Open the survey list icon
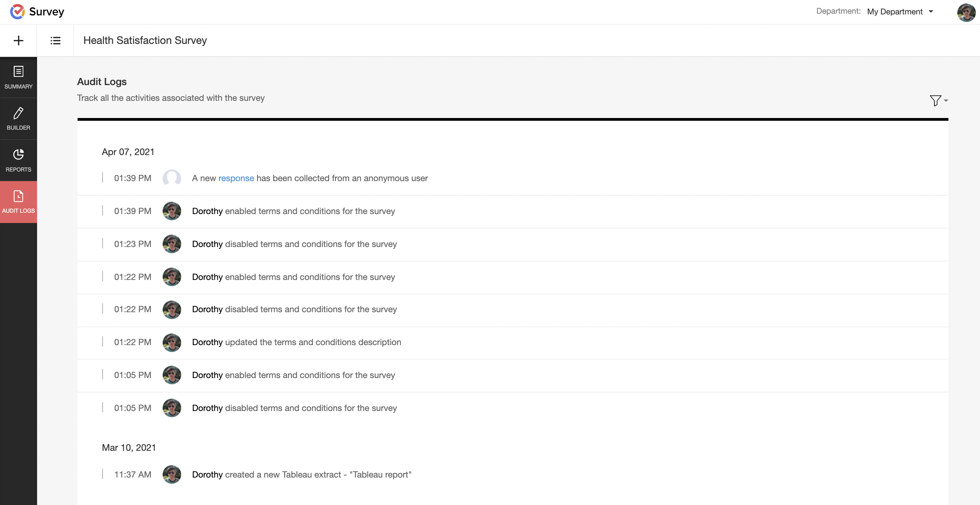Viewport: 980px width, 505px height. (x=56, y=41)
